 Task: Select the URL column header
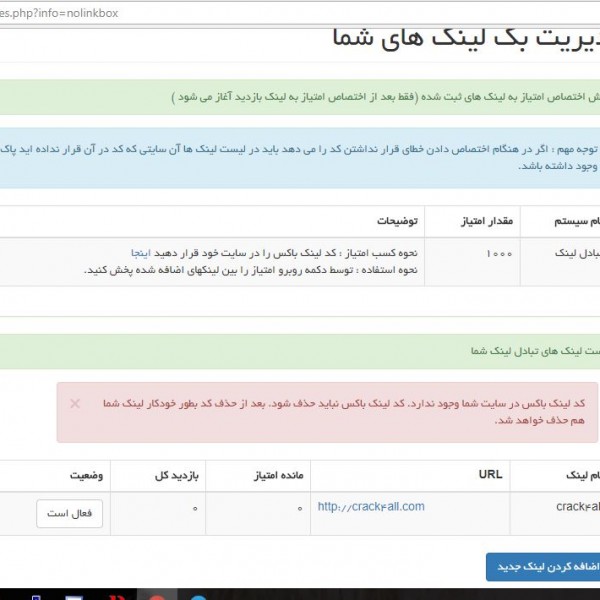[x=491, y=475]
